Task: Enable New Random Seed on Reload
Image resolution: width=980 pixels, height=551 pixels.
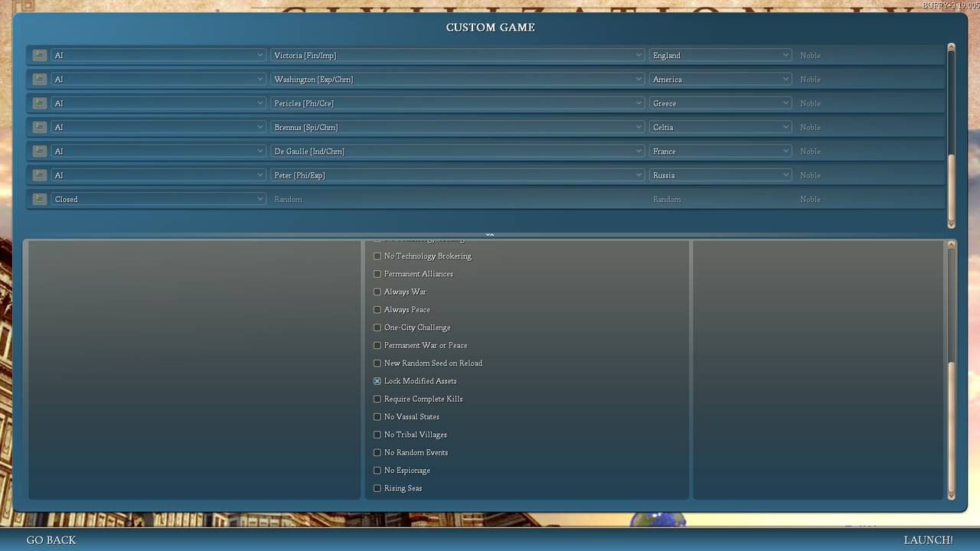Action: tap(377, 364)
